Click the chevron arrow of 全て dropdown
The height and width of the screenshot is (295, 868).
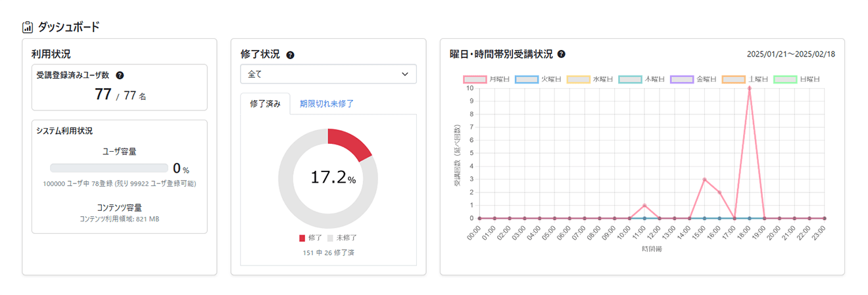click(x=404, y=74)
